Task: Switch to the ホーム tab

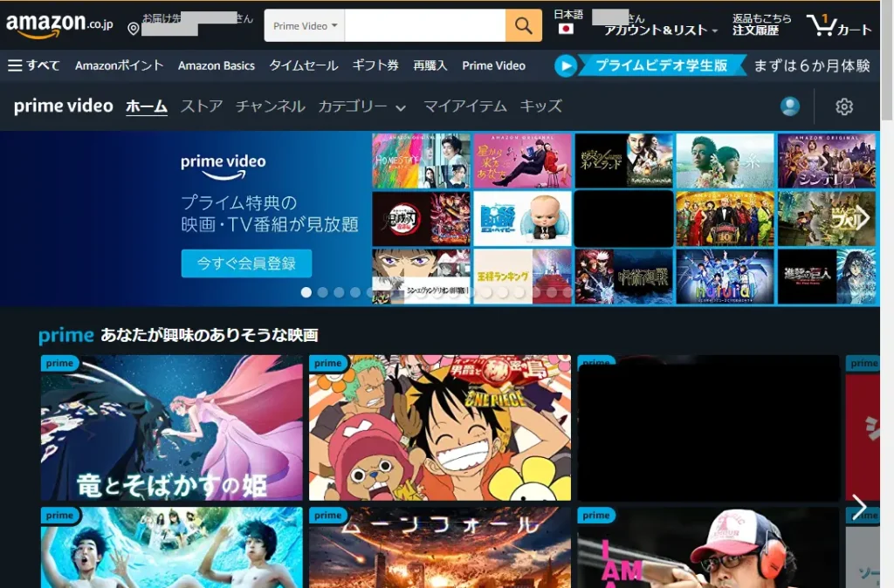Action: (147, 106)
